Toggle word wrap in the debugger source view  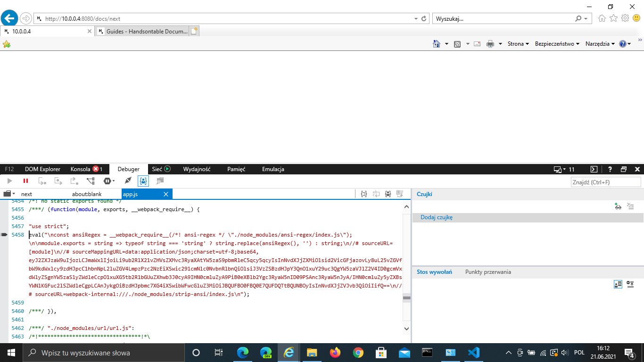[376, 194]
